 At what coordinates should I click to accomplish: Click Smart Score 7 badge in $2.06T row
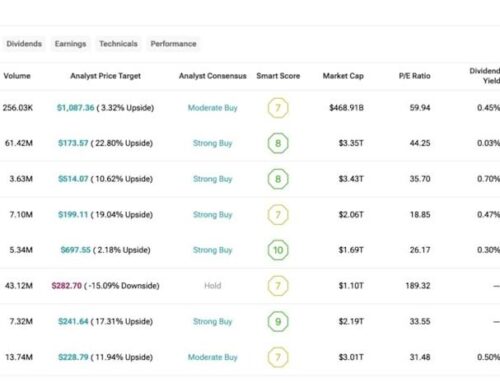pyautogui.click(x=278, y=215)
